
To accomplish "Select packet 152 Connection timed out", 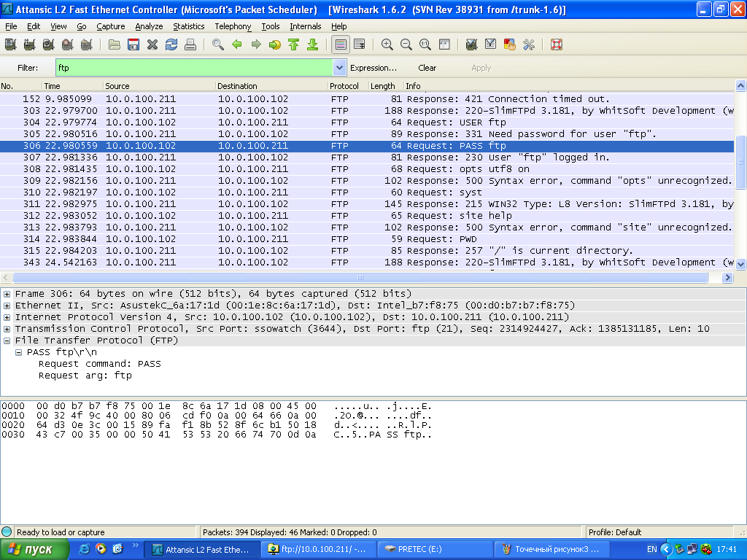I will coord(367,99).
